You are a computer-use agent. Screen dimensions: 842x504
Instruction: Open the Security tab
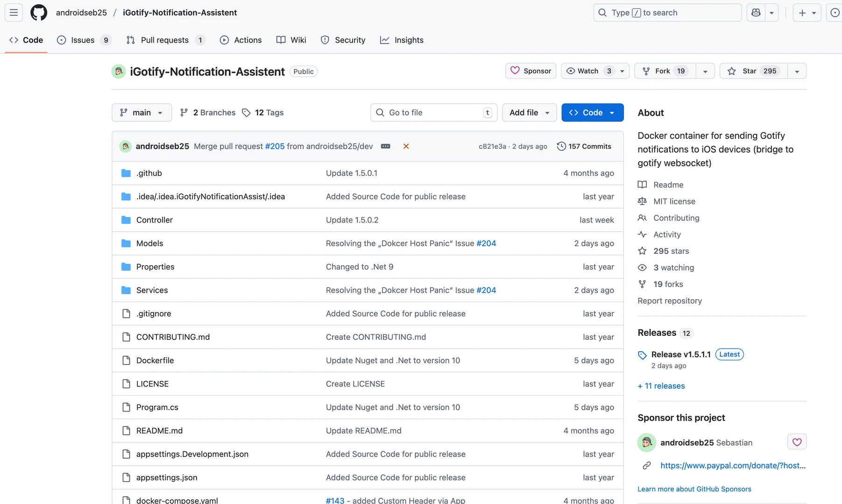pos(343,40)
